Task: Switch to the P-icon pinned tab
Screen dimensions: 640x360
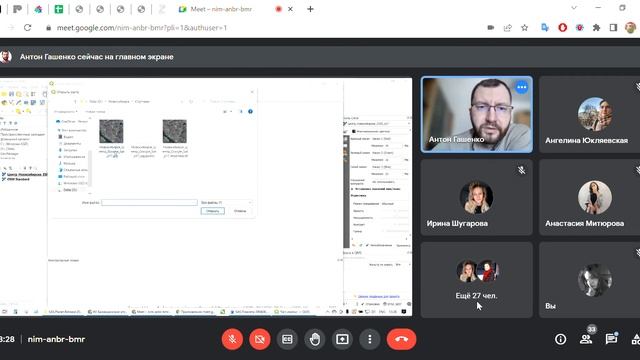Action: [x=18, y=9]
